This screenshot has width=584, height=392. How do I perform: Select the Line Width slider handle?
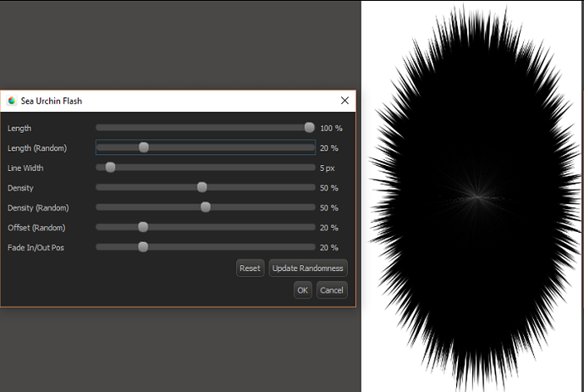click(x=110, y=168)
